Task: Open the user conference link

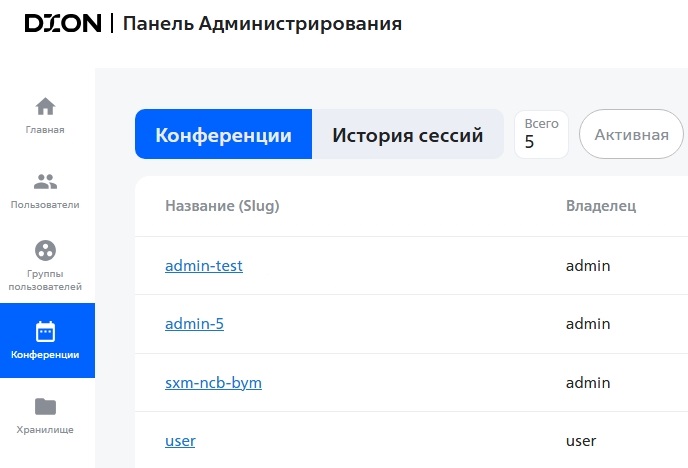Action: (x=180, y=440)
